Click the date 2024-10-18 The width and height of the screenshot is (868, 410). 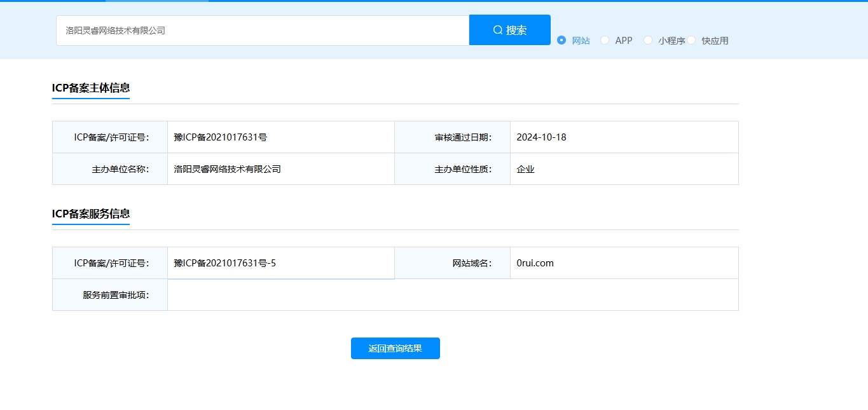pos(541,137)
